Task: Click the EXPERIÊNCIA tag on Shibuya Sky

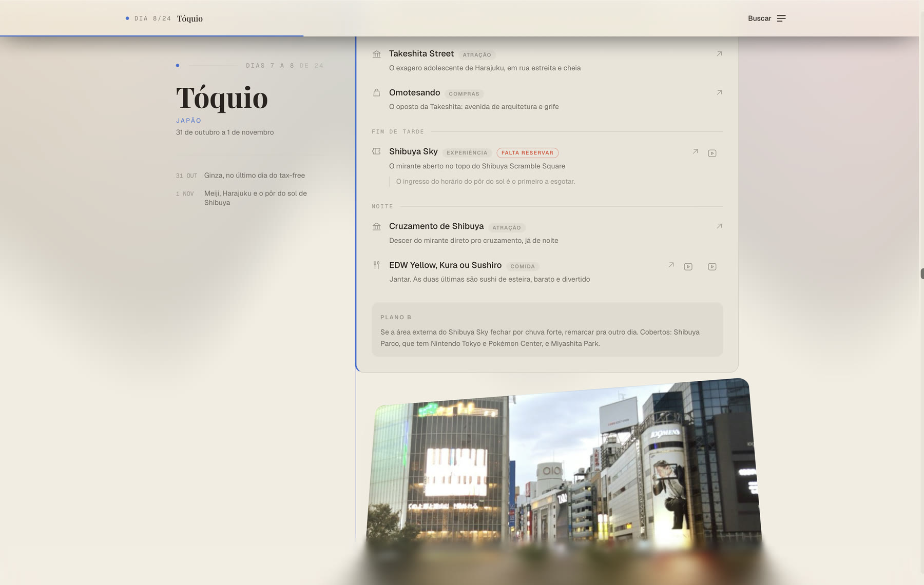Action: click(467, 153)
